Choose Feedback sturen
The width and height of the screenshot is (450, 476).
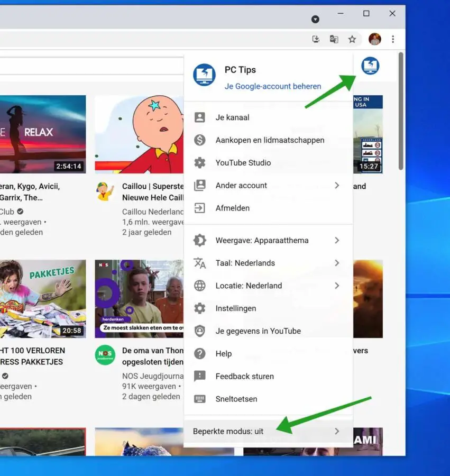pos(268,376)
